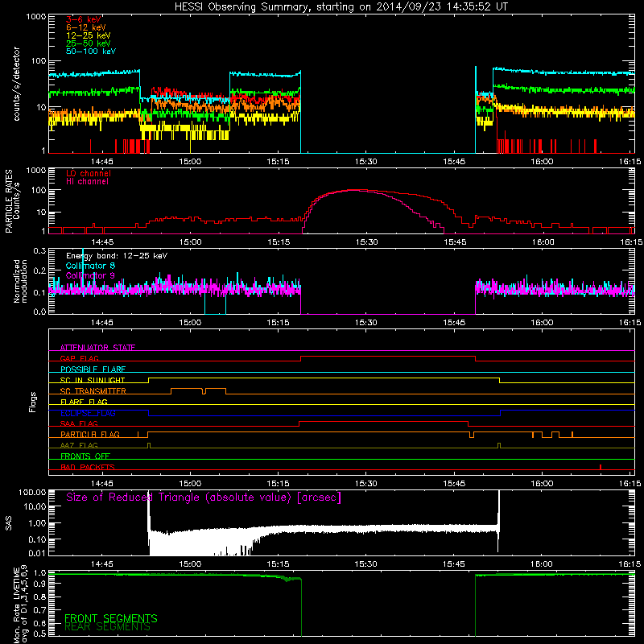Click the SAS vertical axis label

pos(8,523)
